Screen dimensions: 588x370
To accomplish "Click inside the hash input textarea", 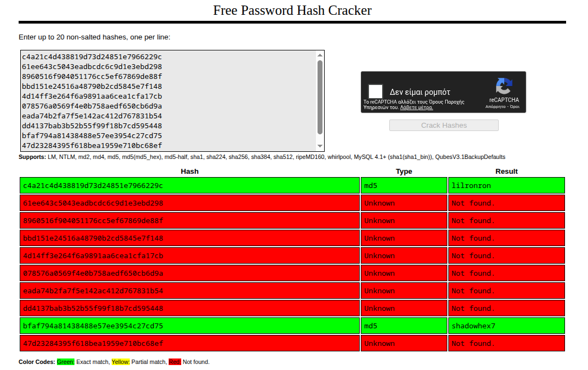I will [x=164, y=99].
